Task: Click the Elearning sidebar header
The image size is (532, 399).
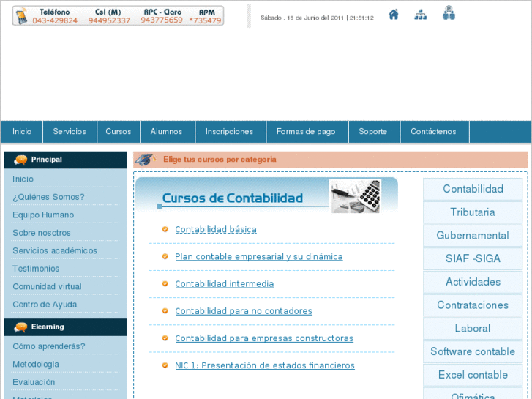Action: pos(65,327)
